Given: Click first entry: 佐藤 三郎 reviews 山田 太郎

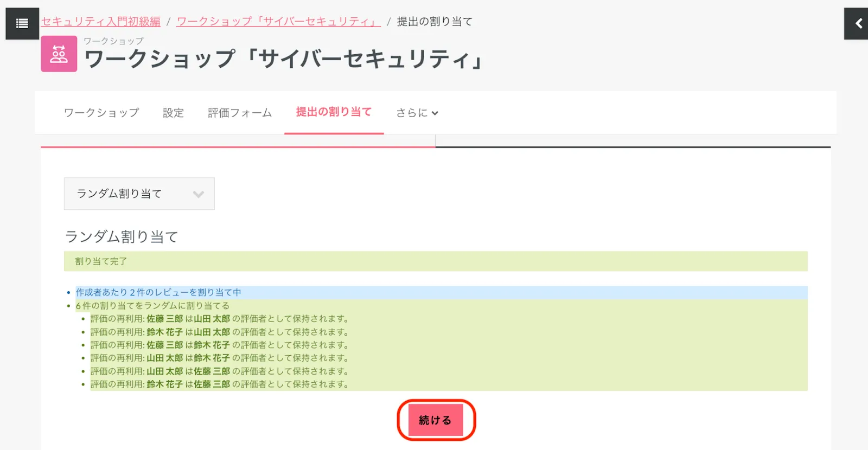Looking at the screenshot, I should click(x=220, y=319).
